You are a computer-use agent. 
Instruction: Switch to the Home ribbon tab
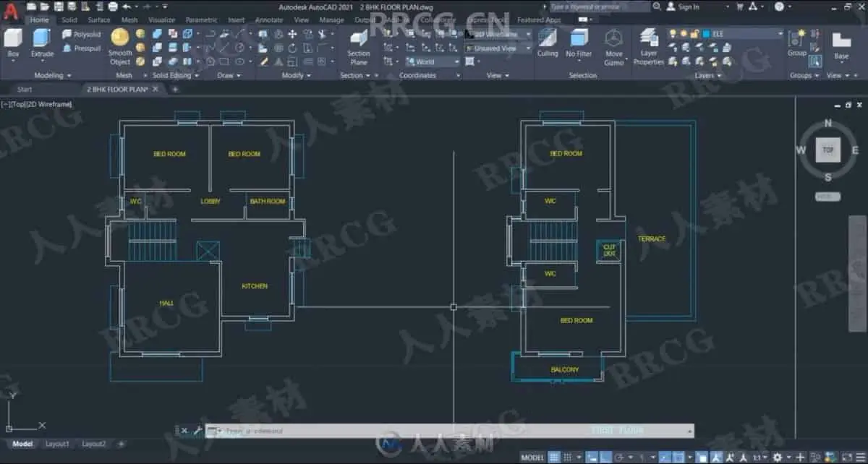40,20
